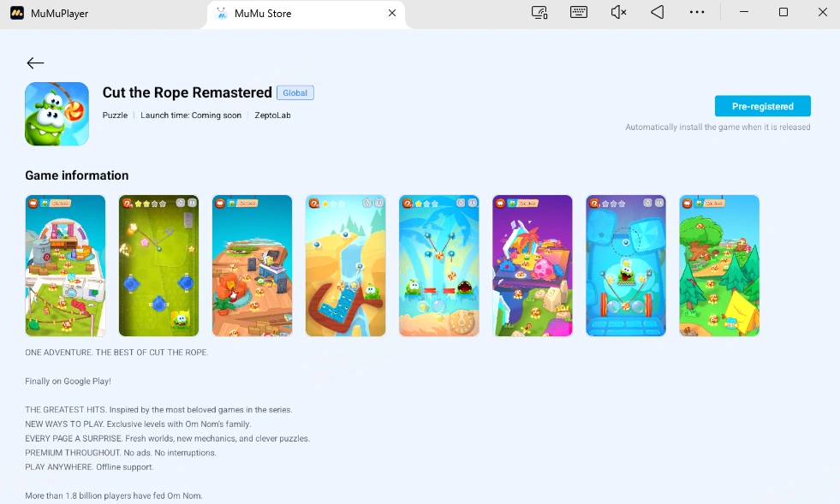Viewport: 840px width, 504px height.
Task: Click the Pre-registered button
Action: (x=762, y=106)
